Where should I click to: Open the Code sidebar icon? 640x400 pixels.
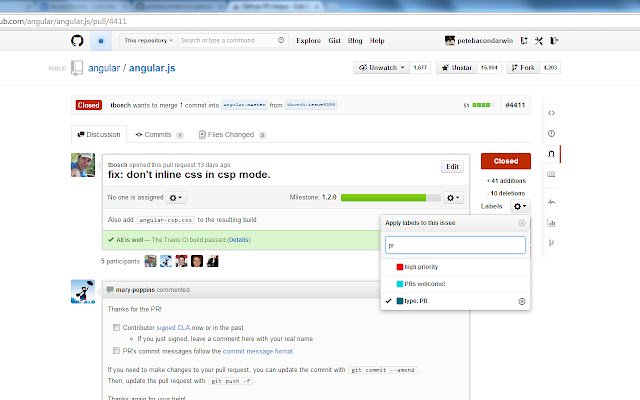click(x=551, y=113)
